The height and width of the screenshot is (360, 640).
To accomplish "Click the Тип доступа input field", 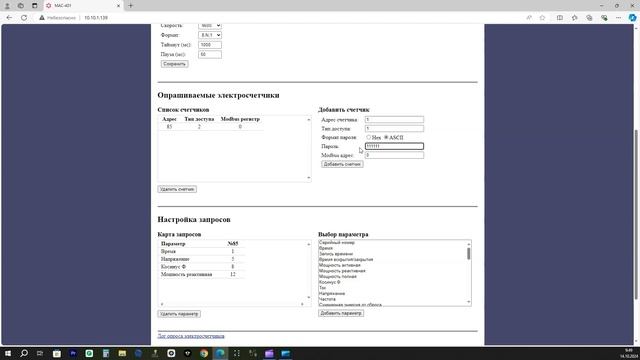I will click(x=394, y=129).
